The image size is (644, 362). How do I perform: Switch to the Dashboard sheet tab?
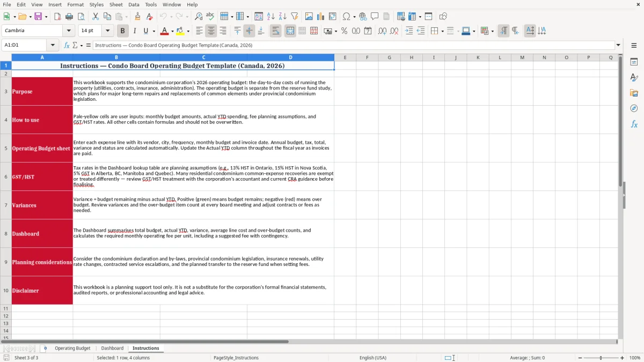pyautogui.click(x=112, y=348)
